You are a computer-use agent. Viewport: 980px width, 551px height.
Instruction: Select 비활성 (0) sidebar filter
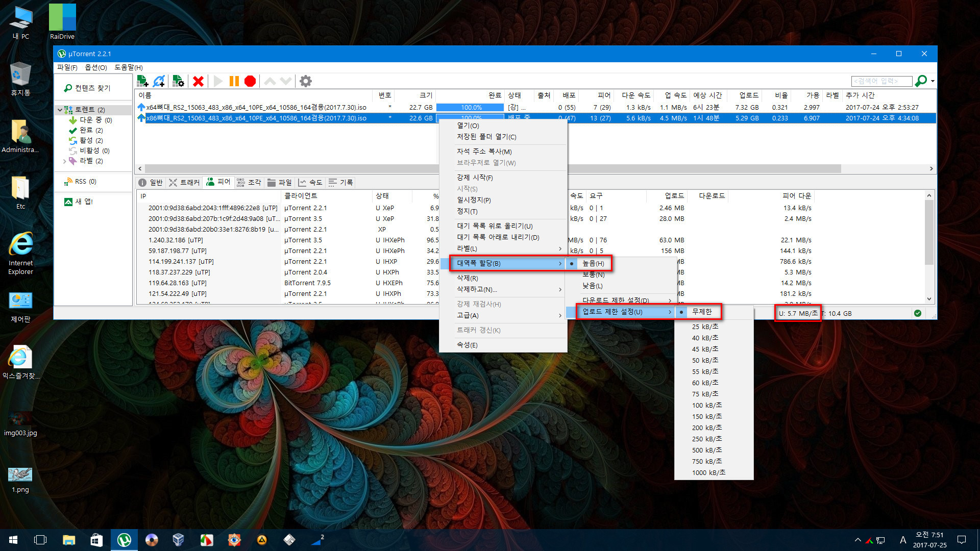point(89,151)
